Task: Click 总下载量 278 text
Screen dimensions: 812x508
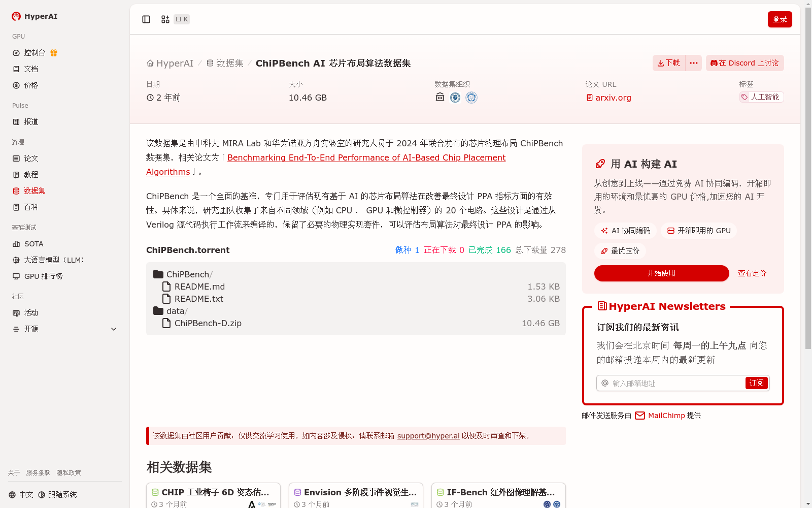Action: 540,250
